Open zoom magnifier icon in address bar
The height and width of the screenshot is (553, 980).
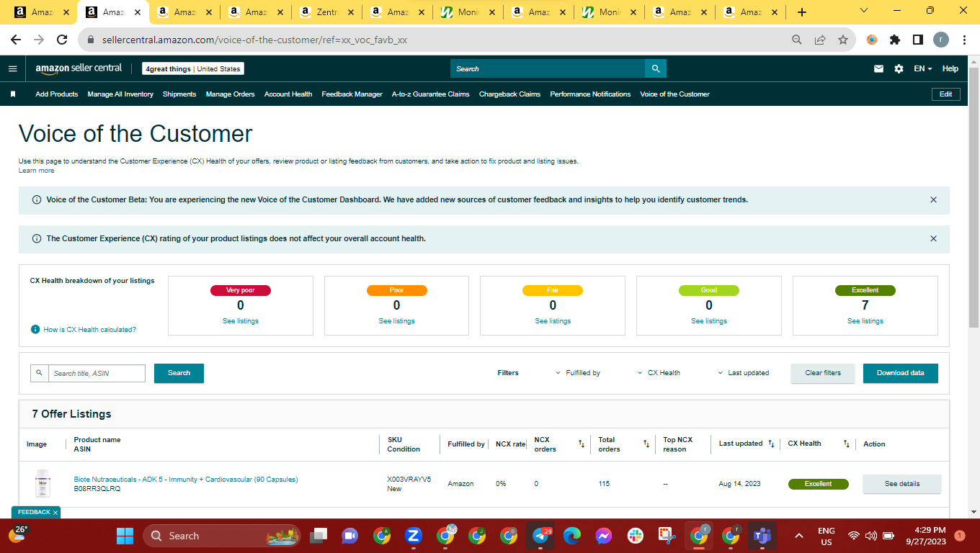(797, 40)
